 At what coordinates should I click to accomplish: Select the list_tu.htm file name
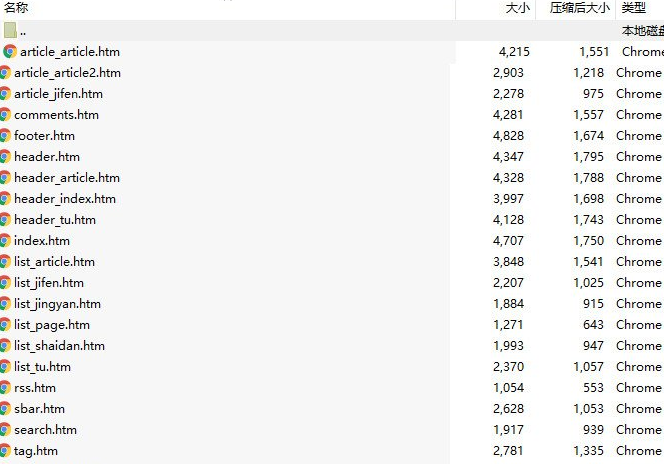pos(42,367)
